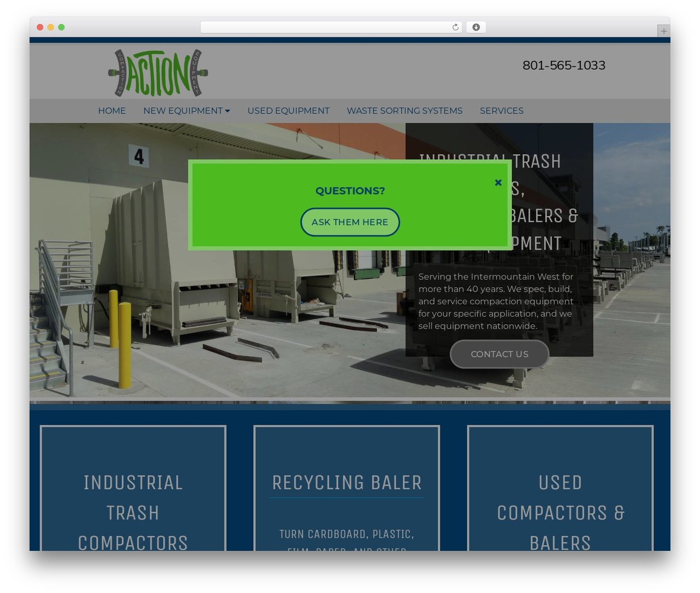Viewport: 700px width, 593px height.
Task: Click the browser address bar
Action: pyautogui.click(x=331, y=27)
